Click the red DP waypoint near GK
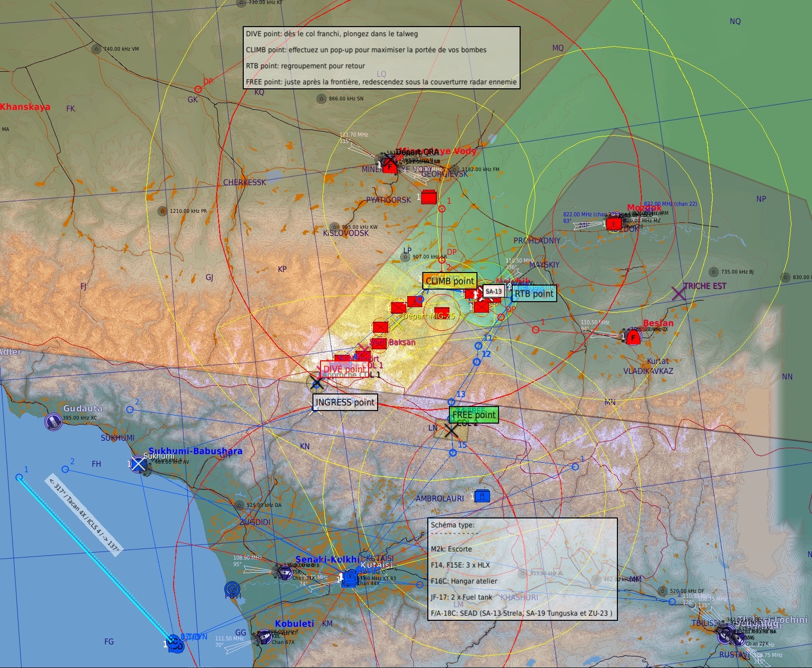Image resolution: width=812 pixels, height=668 pixels. click(198, 89)
